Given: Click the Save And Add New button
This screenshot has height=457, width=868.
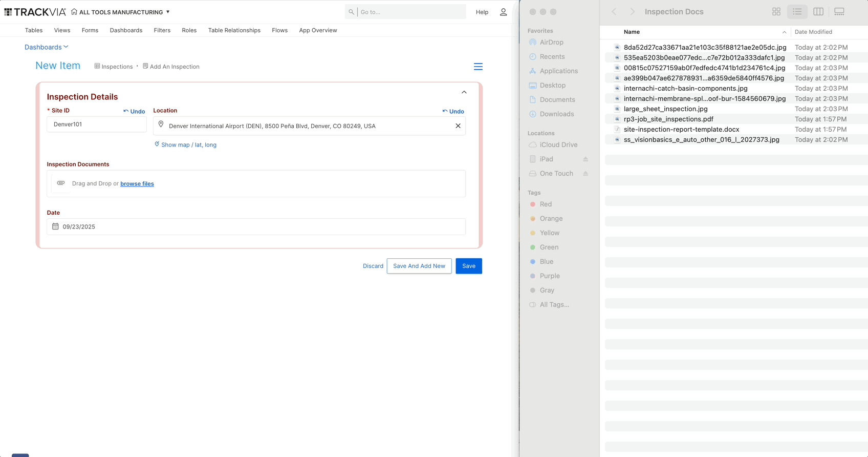Looking at the screenshot, I should tap(419, 266).
